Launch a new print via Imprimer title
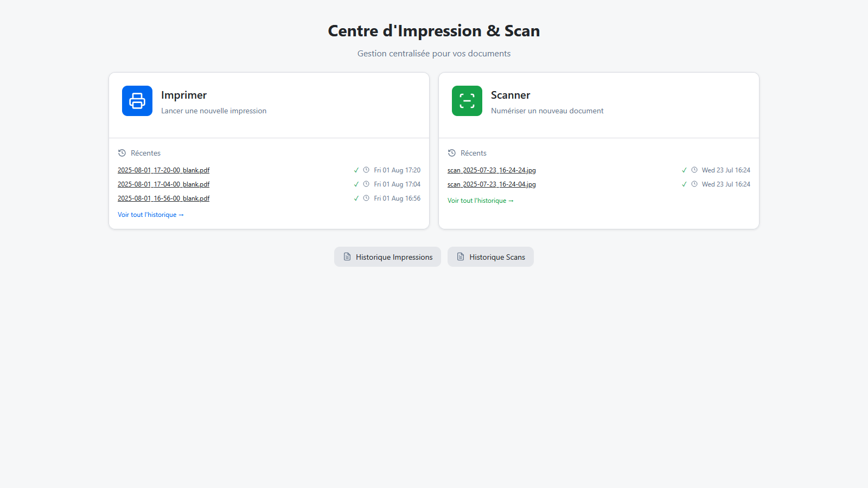The width and height of the screenshot is (868, 488). click(184, 95)
